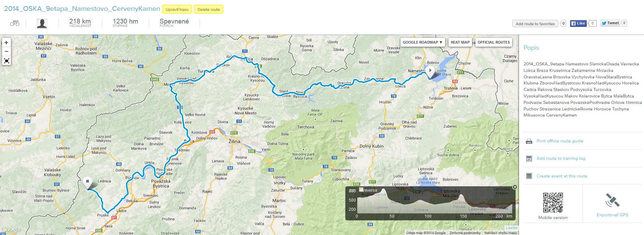Close the elevation profile panel
644x235 pixels.
click(x=515, y=187)
